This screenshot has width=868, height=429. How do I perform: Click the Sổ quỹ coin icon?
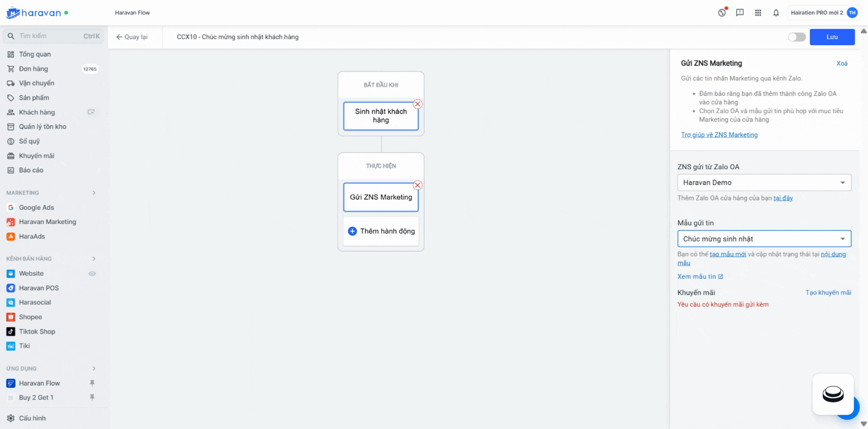11,141
